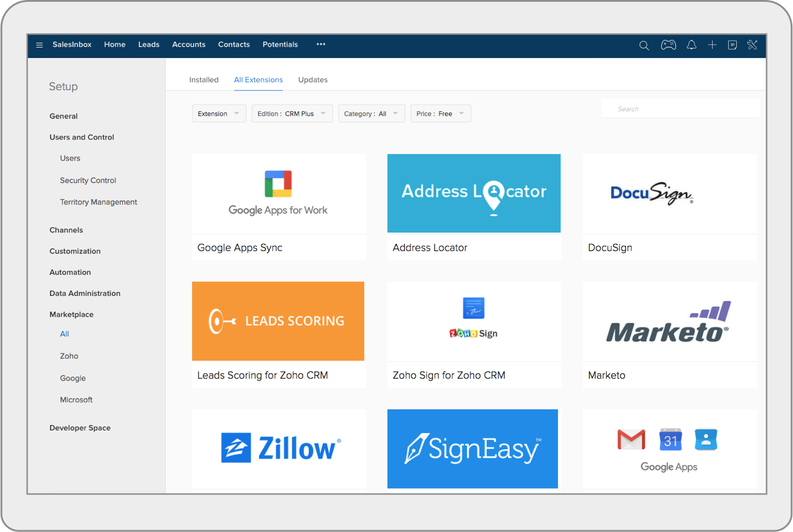
Task: Open the Contacts module
Action: (x=234, y=45)
